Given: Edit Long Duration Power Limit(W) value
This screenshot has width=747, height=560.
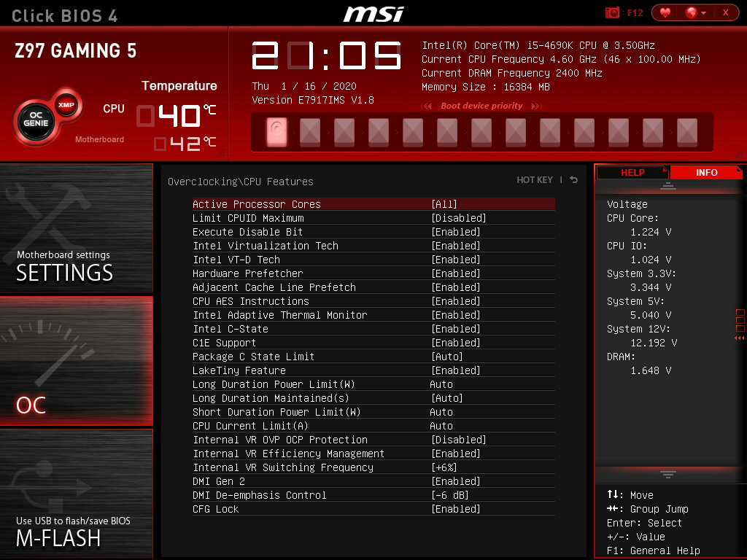Looking at the screenshot, I should click(373, 384).
